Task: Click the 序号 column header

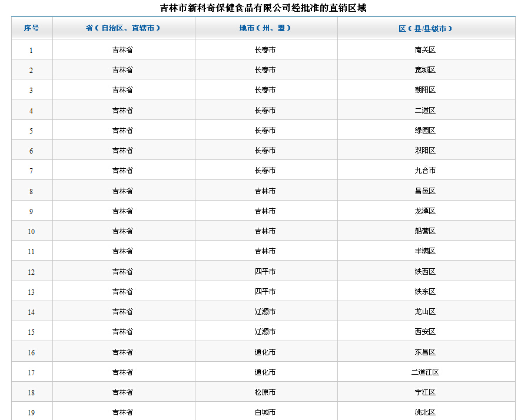Action: 32,28
